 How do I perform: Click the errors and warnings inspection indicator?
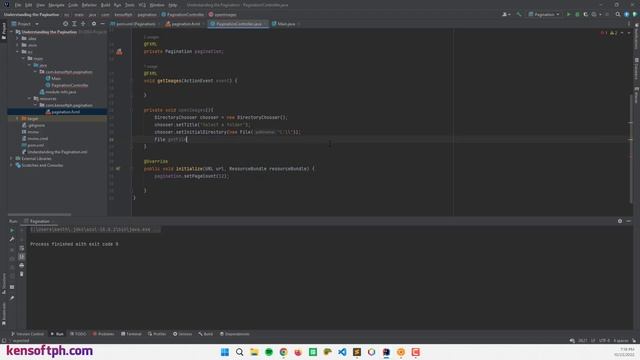point(609,33)
